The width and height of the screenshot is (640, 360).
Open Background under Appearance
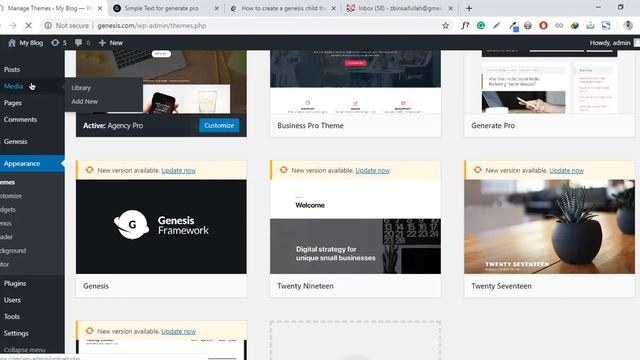(13, 251)
